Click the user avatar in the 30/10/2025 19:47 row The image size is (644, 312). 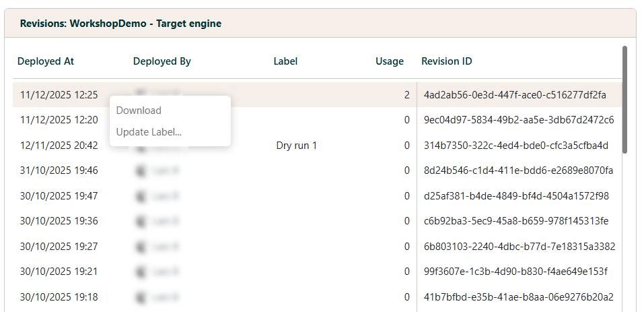click(141, 196)
